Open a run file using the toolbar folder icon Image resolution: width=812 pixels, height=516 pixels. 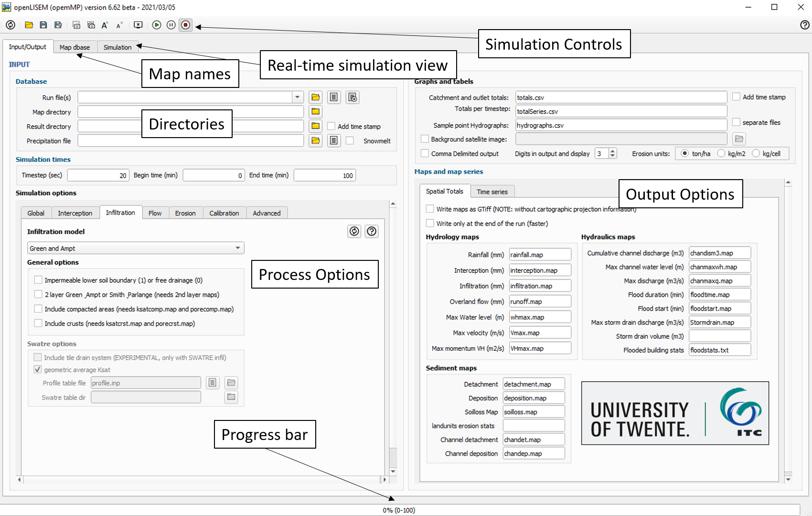(29, 25)
